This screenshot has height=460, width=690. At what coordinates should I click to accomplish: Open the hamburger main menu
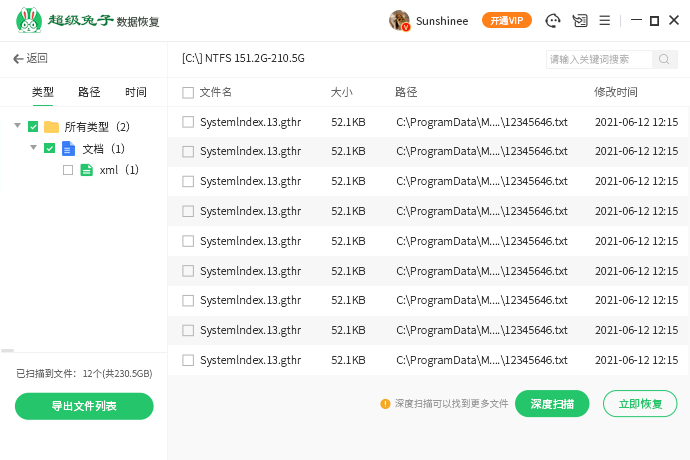tap(605, 21)
